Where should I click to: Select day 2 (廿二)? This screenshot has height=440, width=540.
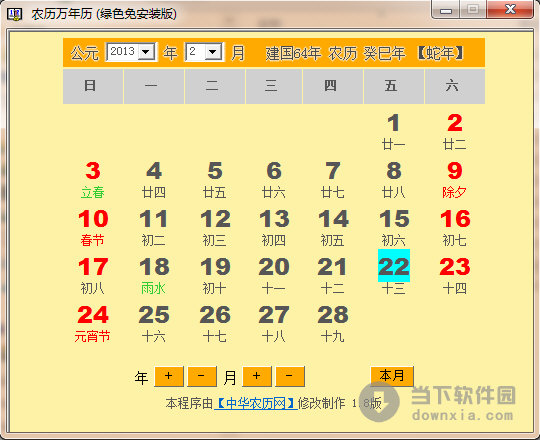click(455, 132)
